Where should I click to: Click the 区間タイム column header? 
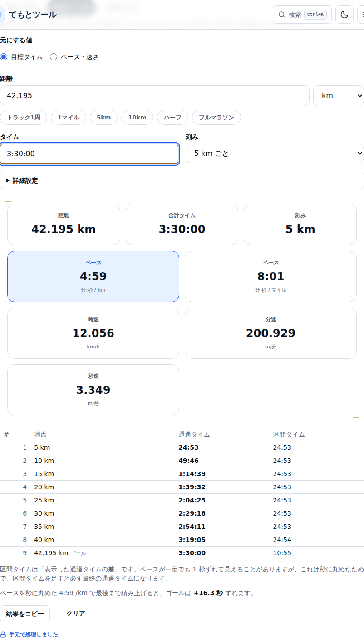click(289, 434)
